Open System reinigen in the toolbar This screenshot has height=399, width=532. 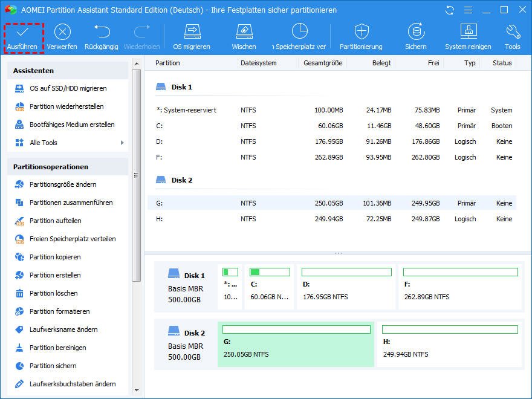[469, 37]
